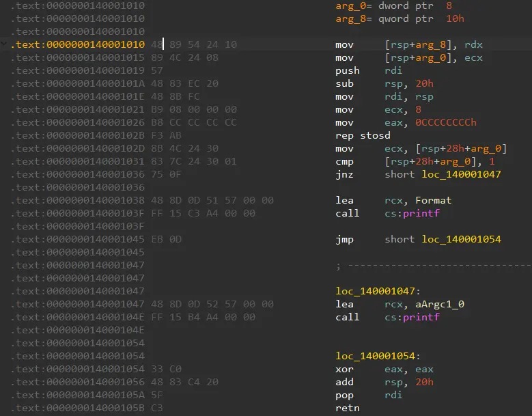Image resolution: width=532 pixels, height=416 pixels.
Task: Click the xor mnemonic
Action: [x=344, y=369]
